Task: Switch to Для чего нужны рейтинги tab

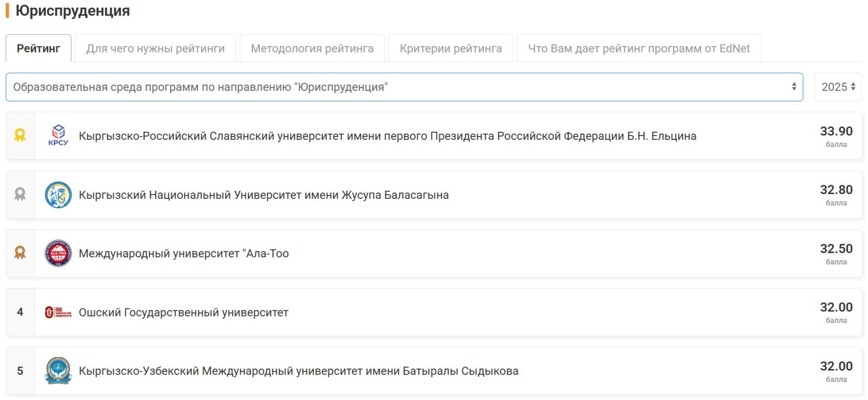Action: (155, 48)
